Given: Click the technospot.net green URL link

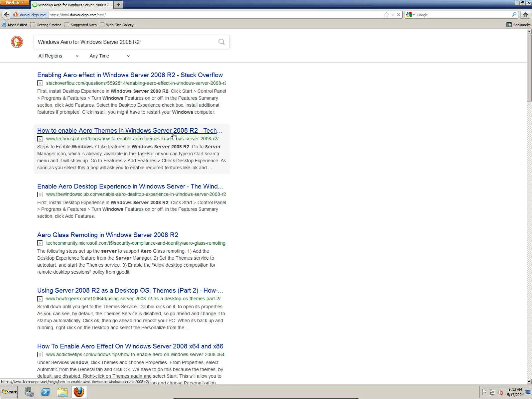Looking at the screenshot, I should click(132, 139).
